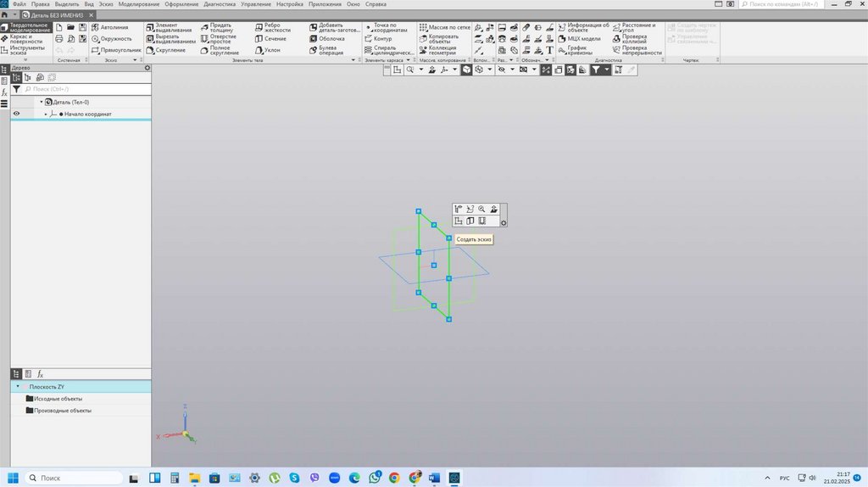Click Расстояние и угол measurement

point(634,27)
